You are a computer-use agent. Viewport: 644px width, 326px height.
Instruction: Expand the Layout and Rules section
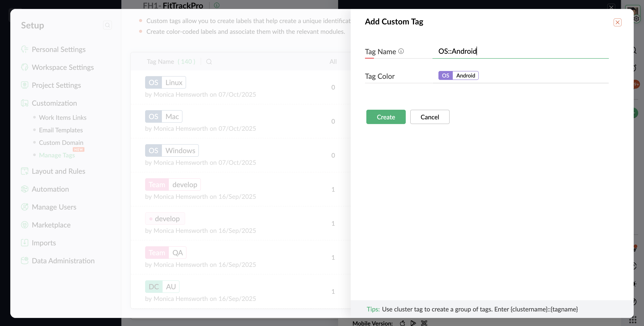58,171
